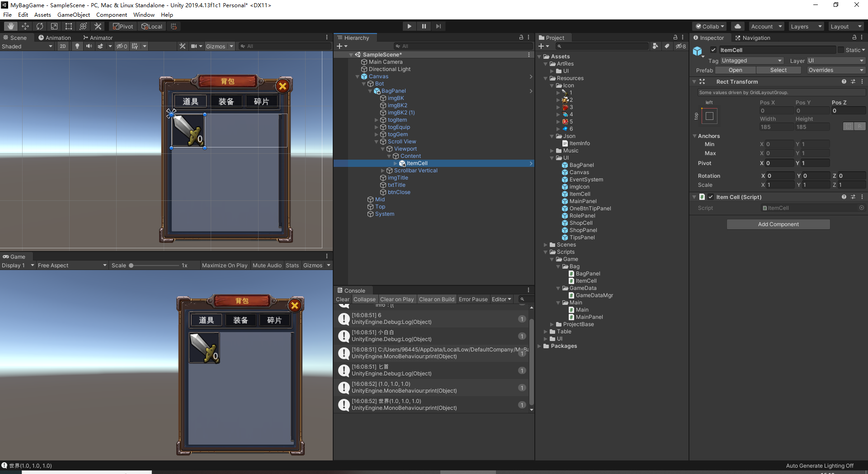Open the Rect Transform anchor preset box
The width and height of the screenshot is (868, 474).
click(x=709, y=116)
